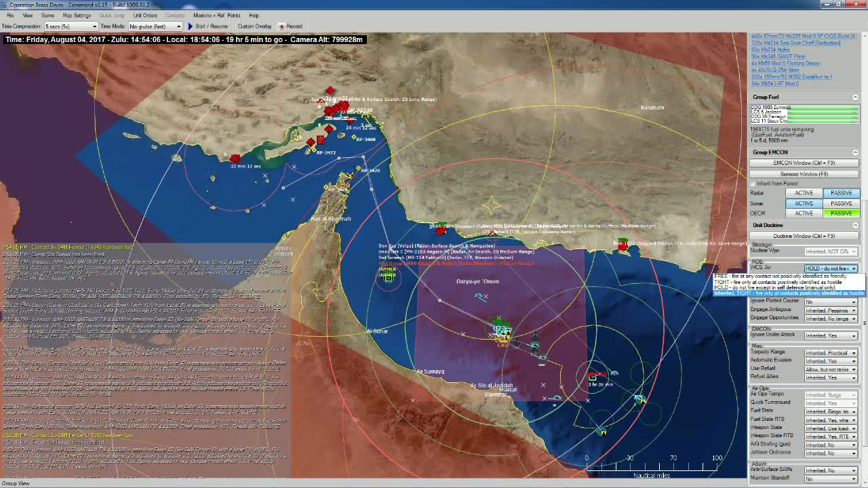Open Automatic Evasion dropdown
868x488 pixels.
831,361
